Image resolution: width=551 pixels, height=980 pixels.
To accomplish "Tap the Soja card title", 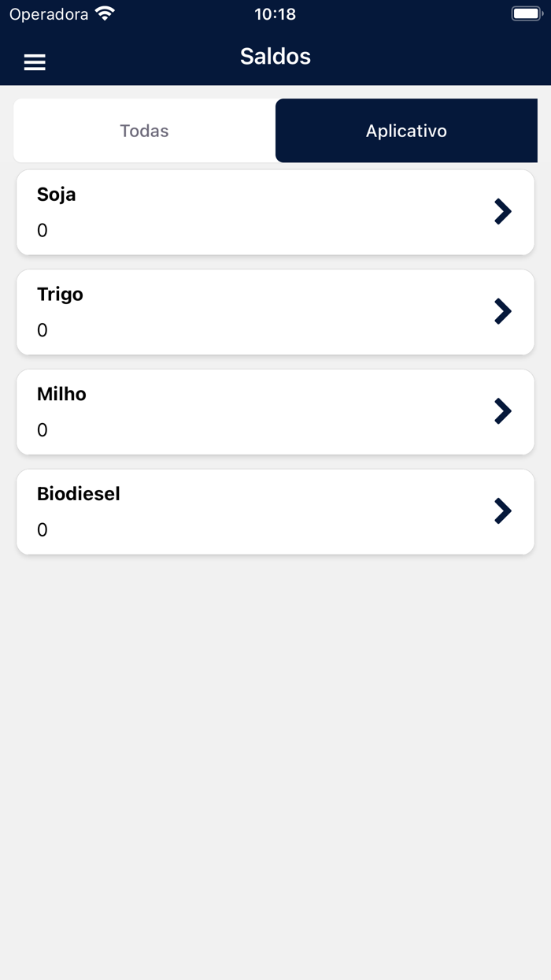I will click(57, 195).
